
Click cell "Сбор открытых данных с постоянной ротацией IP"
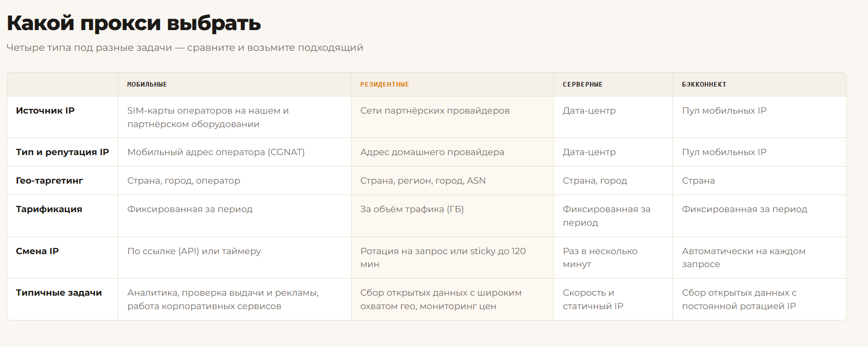pos(739,299)
